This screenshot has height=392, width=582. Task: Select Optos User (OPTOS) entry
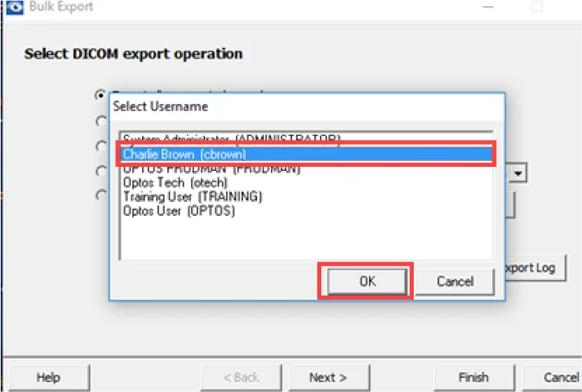pos(179,211)
